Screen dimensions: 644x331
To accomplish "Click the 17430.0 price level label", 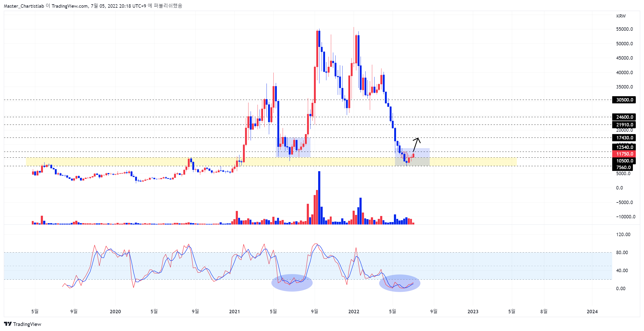I will (x=624, y=138).
